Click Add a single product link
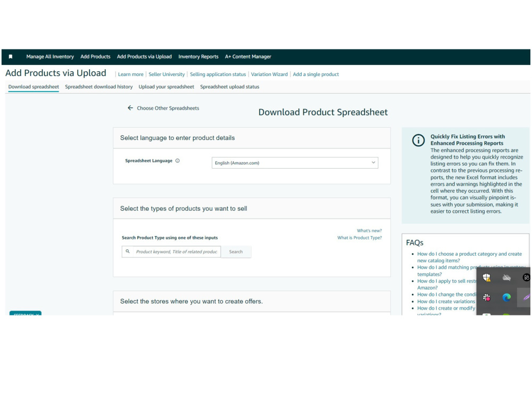Viewport: 532px width, 399px height. [x=316, y=74]
